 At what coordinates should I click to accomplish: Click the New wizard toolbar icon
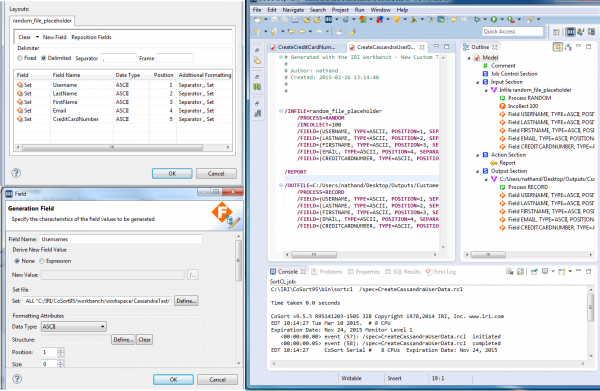(x=258, y=20)
